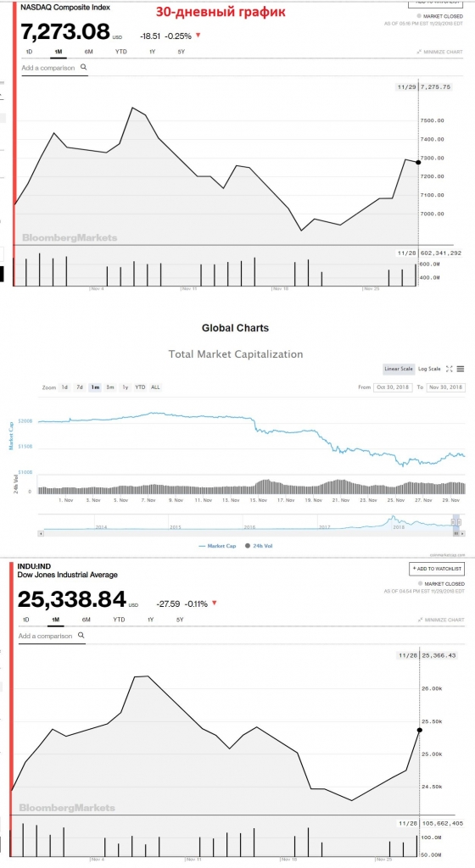Click the search icon beside Dow Jones comparison field

click(81, 636)
